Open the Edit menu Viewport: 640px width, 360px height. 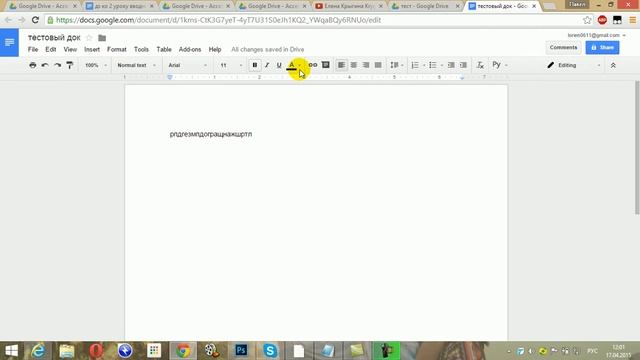coord(51,49)
